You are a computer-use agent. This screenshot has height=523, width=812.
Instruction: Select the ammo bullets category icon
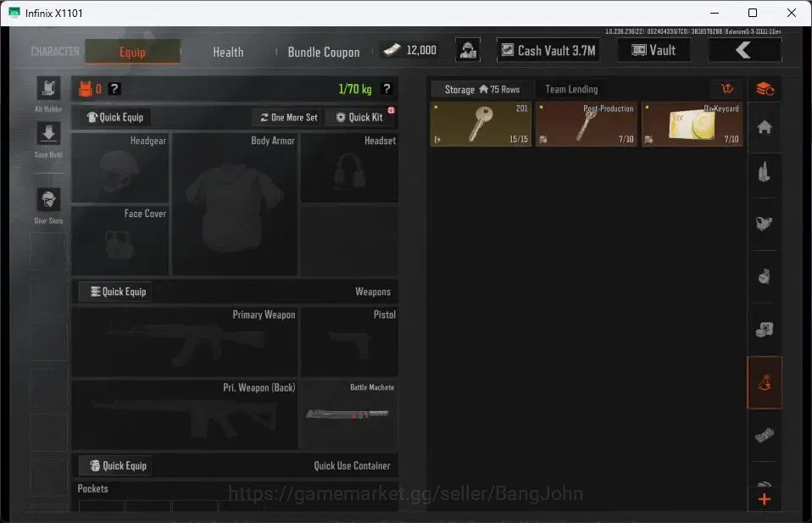[765, 173]
